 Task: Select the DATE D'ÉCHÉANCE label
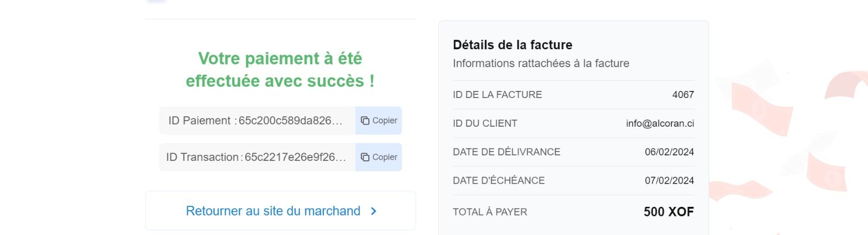click(x=499, y=181)
